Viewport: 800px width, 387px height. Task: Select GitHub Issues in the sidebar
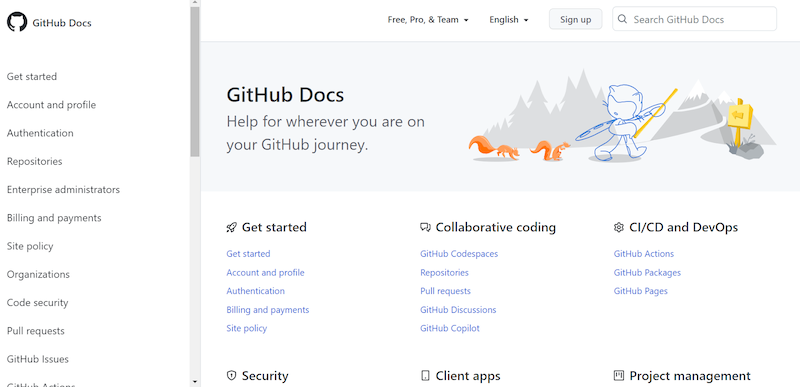tap(38, 359)
